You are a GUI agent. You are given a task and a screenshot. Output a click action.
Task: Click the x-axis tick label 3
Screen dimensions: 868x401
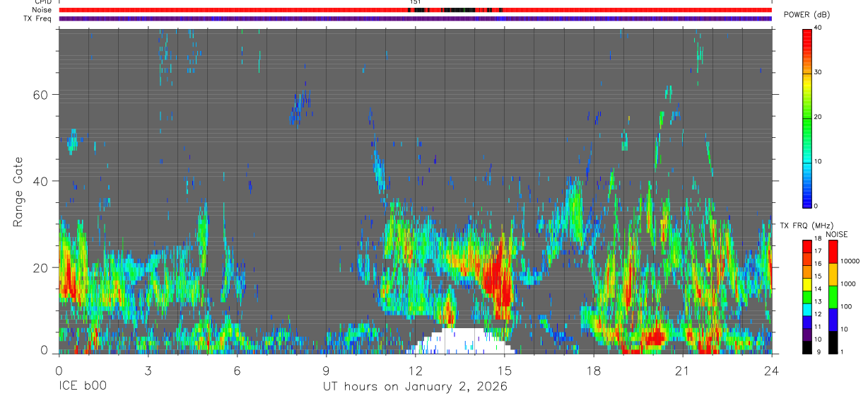pos(148,371)
